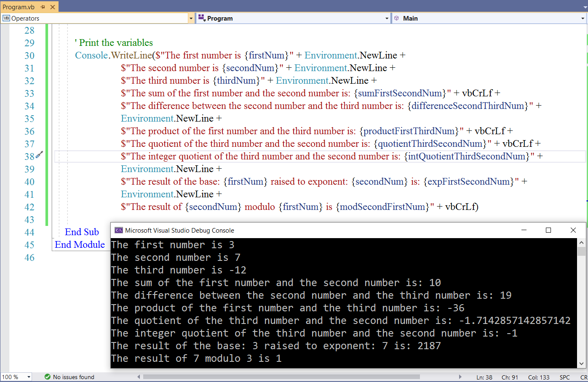This screenshot has height=382, width=588.
Task: Click the Ln: 38 status entry
Action: tap(484, 377)
